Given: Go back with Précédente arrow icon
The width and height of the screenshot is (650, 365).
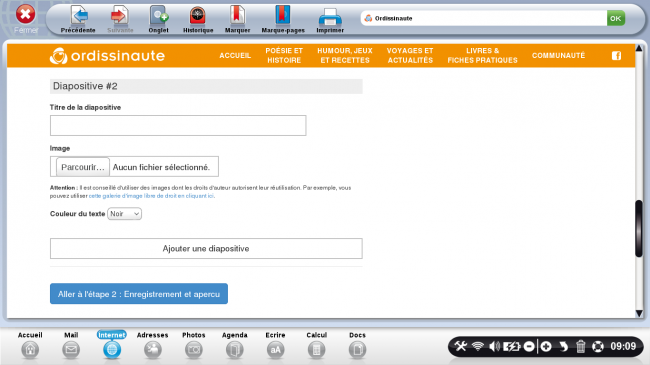Looking at the screenshot, I should pos(79,16).
